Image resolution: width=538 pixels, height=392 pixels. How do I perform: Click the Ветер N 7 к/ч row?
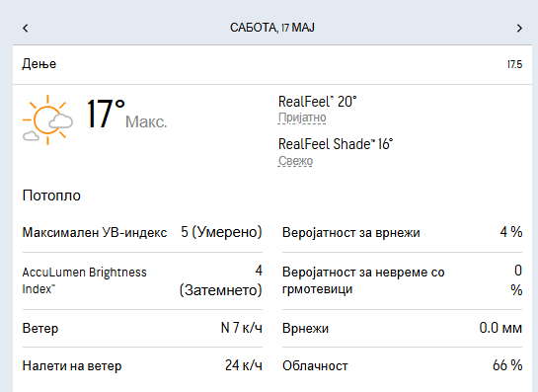(x=142, y=328)
